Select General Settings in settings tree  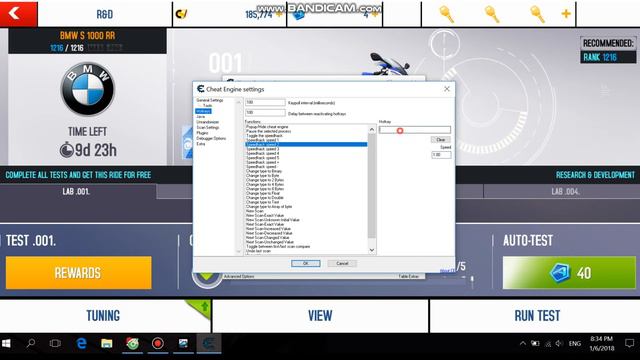(x=210, y=100)
